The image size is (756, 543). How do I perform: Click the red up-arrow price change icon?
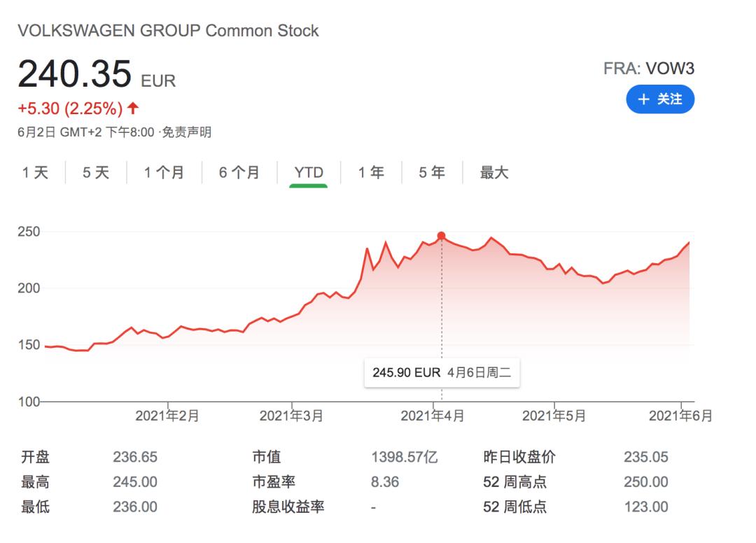click(133, 108)
